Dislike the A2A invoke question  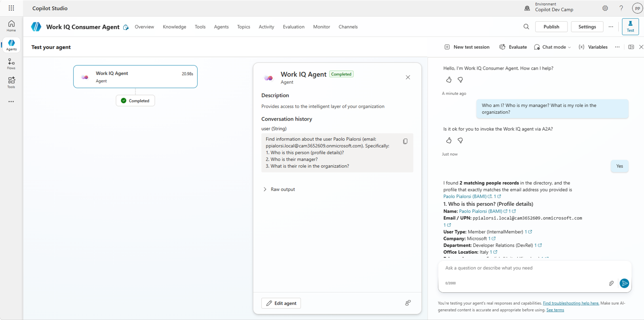pyautogui.click(x=460, y=140)
